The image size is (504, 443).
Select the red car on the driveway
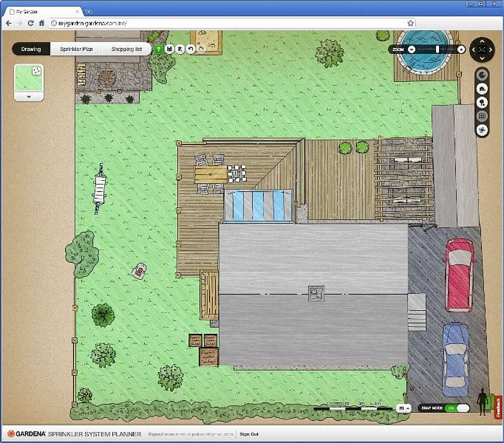pos(459,276)
